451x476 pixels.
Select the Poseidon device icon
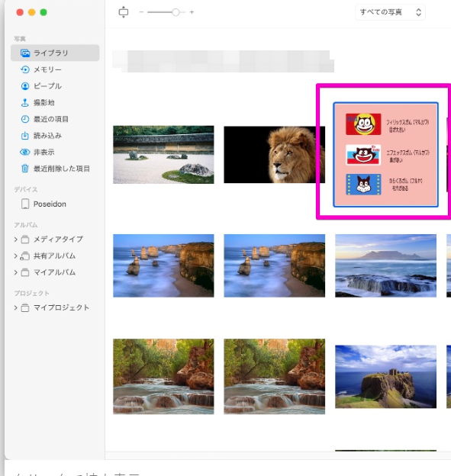point(25,204)
